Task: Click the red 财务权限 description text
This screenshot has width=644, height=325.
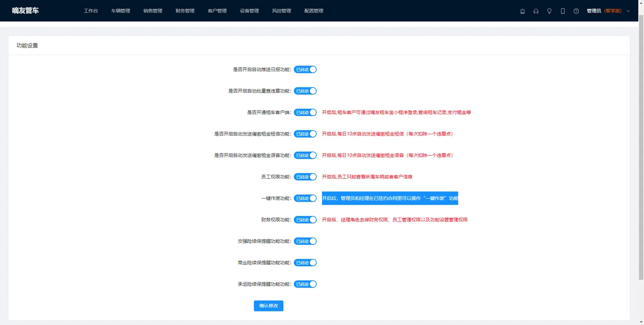Action: tap(395, 220)
